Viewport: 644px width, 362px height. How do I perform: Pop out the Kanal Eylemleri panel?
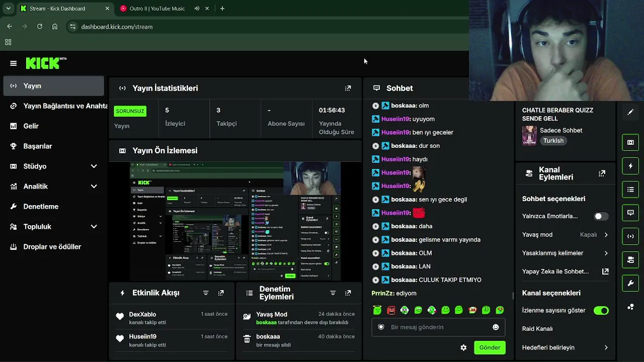coord(602,173)
